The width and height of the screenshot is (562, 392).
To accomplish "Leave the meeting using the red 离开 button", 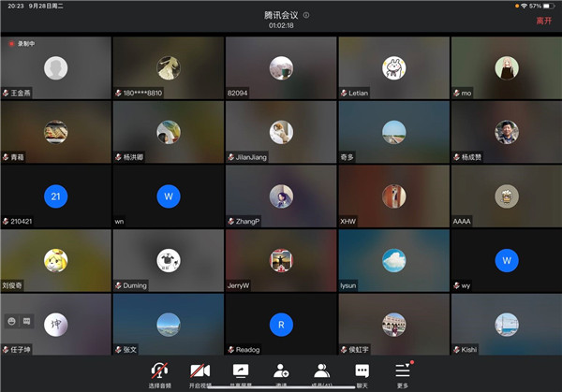I will (x=544, y=20).
